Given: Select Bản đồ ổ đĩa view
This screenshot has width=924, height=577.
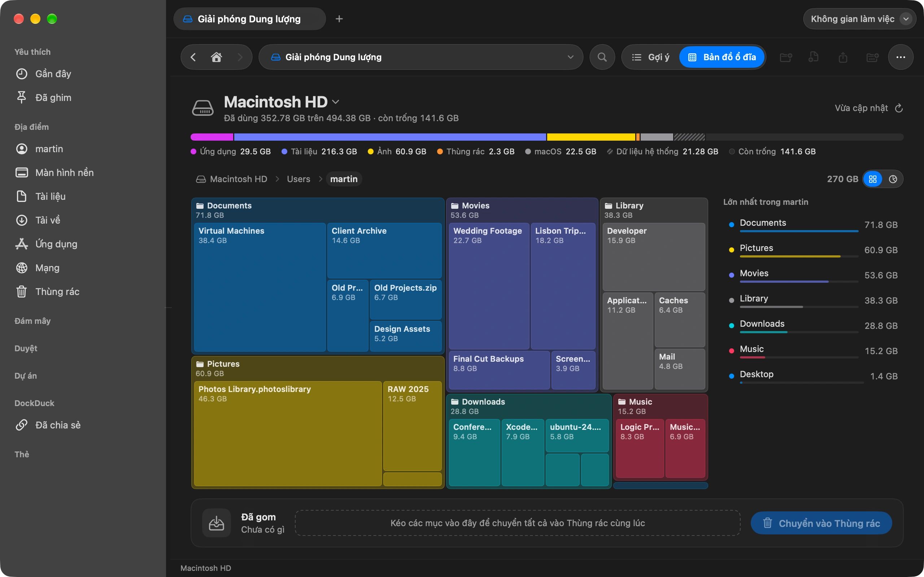Looking at the screenshot, I should point(722,57).
